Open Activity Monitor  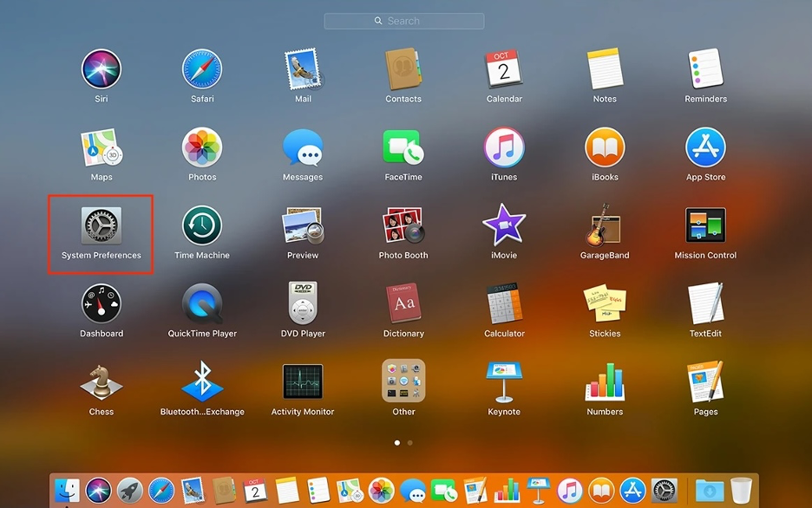pyautogui.click(x=303, y=381)
